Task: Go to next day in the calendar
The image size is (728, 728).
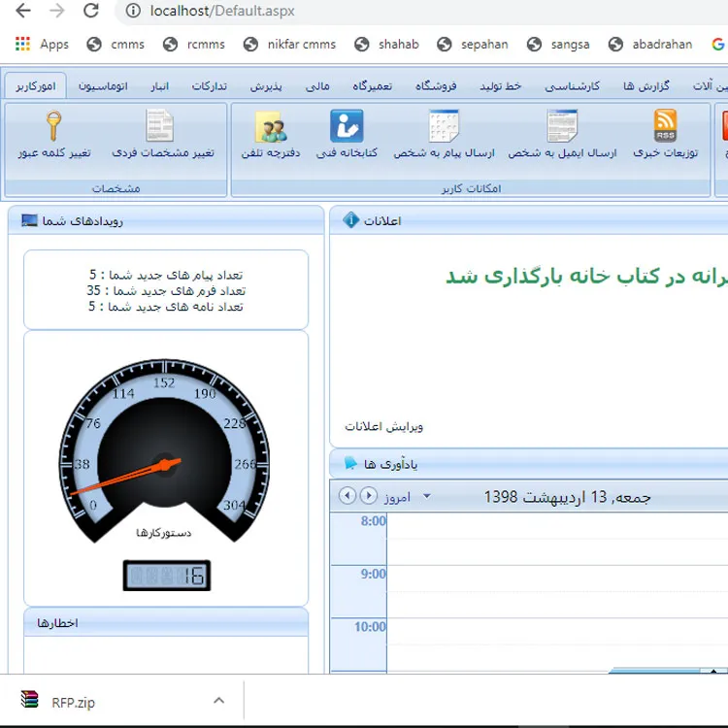Action: pos(368,496)
